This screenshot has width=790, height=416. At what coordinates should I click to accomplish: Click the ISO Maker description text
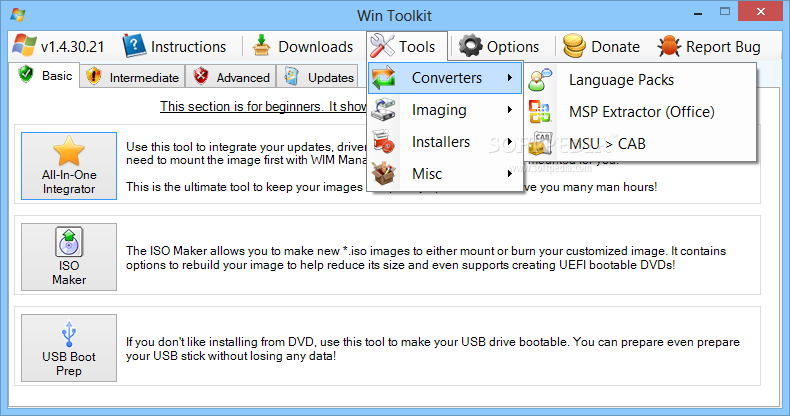(x=426, y=258)
